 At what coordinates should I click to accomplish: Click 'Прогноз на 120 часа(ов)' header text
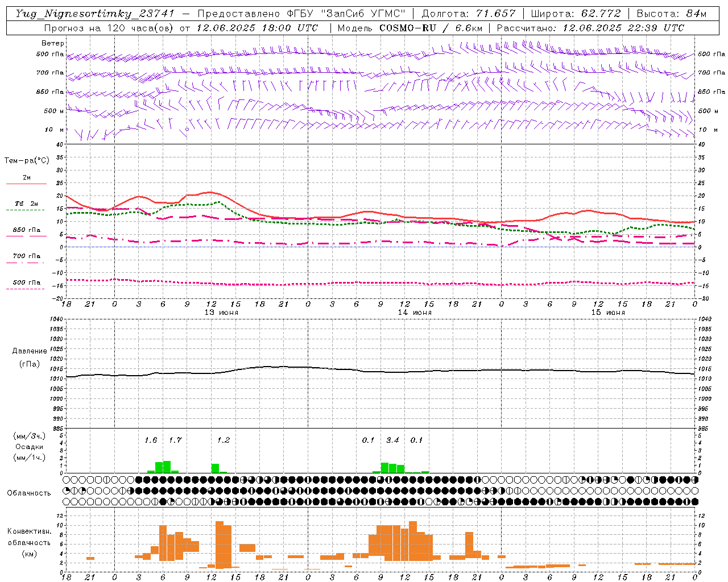[x=109, y=28]
